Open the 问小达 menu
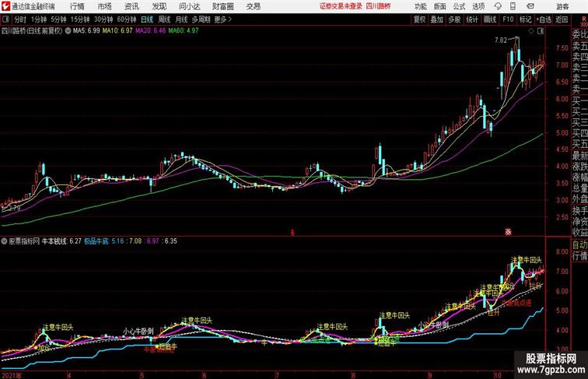Viewport: 588px width, 379px height. (x=189, y=6)
